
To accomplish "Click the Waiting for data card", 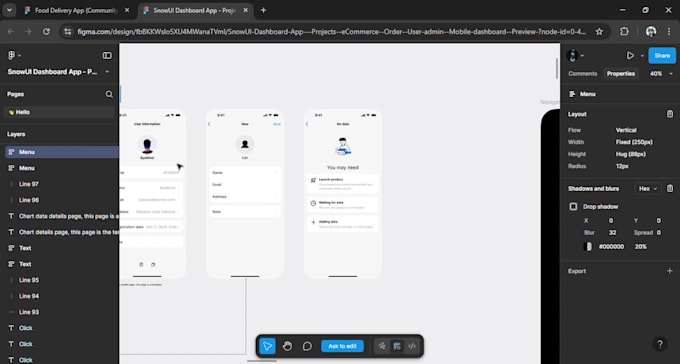I will [x=343, y=205].
